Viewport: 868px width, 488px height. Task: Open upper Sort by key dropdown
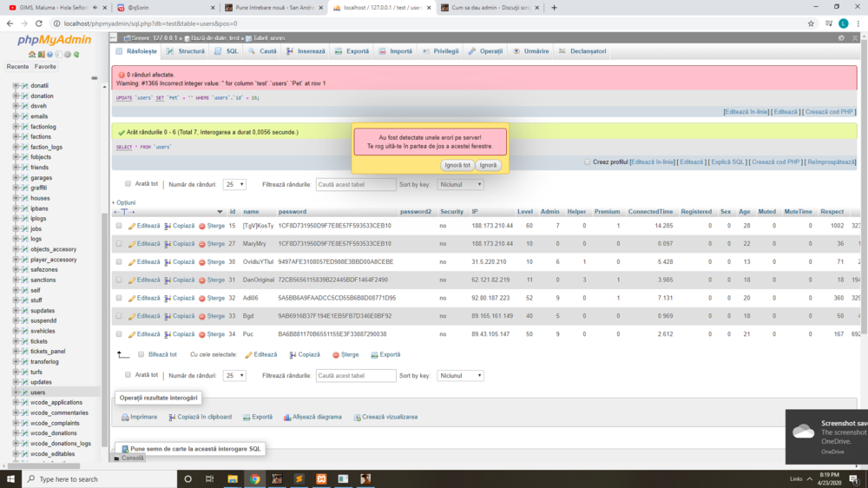pyautogui.click(x=461, y=184)
